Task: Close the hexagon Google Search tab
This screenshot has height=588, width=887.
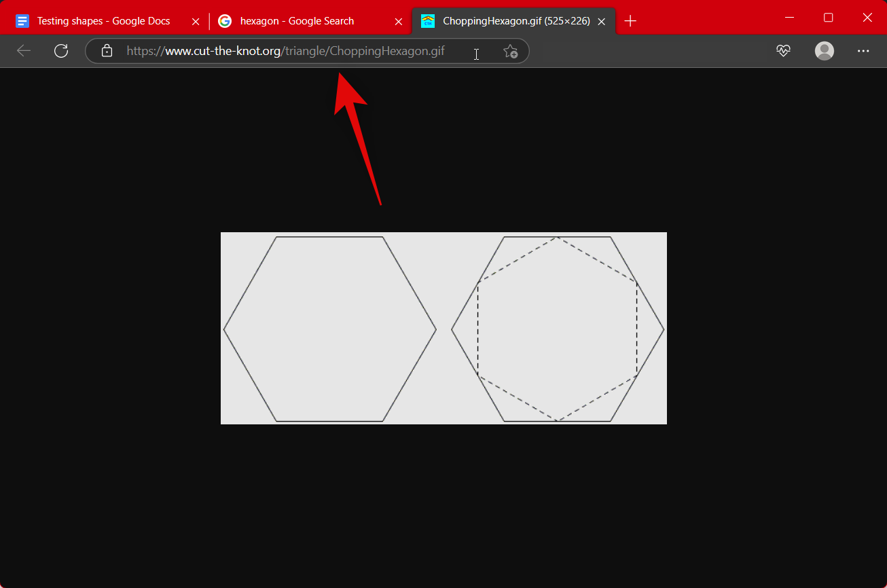Action: pos(399,22)
